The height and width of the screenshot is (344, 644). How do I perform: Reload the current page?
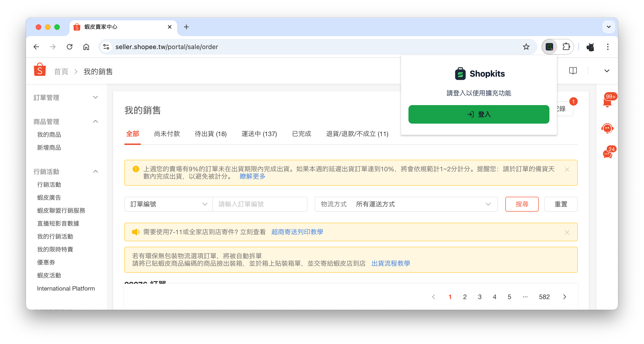[x=70, y=47]
